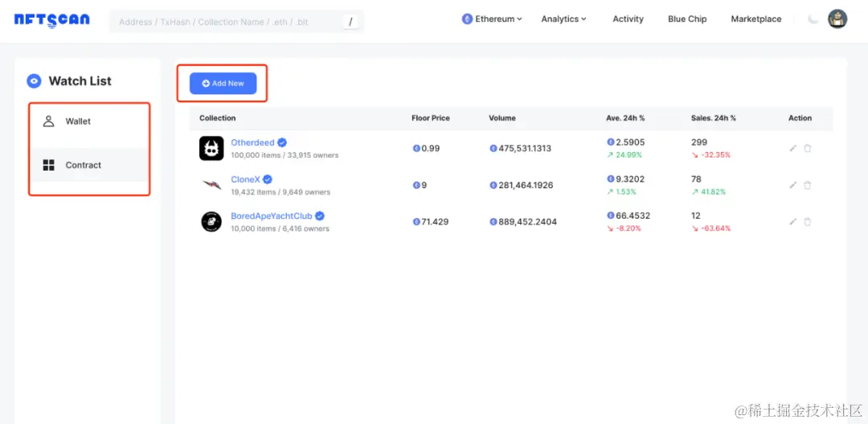Click the Watch List heading
The height and width of the screenshot is (424, 868).
(80, 81)
